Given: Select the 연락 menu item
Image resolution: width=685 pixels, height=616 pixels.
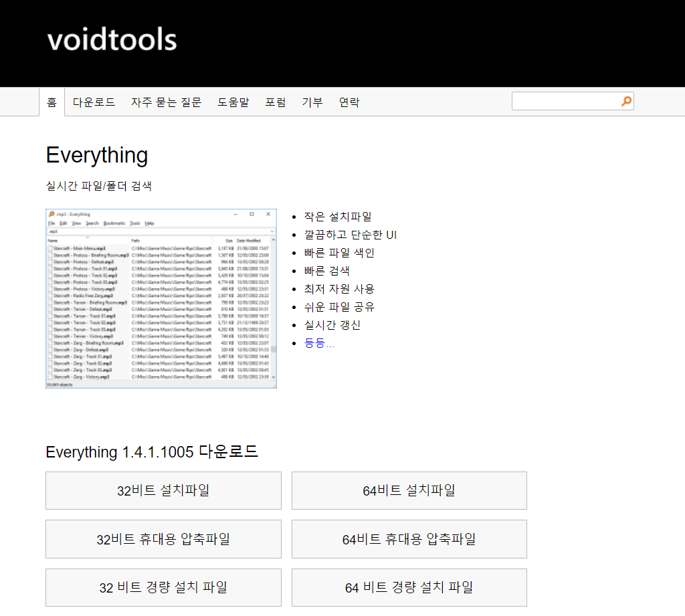Looking at the screenshot, I should [349, 102].
